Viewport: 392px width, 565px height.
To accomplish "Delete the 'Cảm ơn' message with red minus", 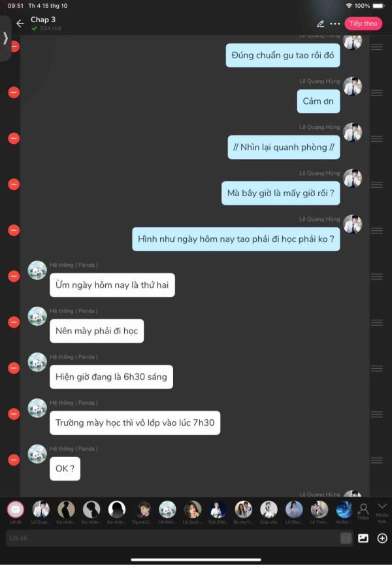I will click(14, 93).
